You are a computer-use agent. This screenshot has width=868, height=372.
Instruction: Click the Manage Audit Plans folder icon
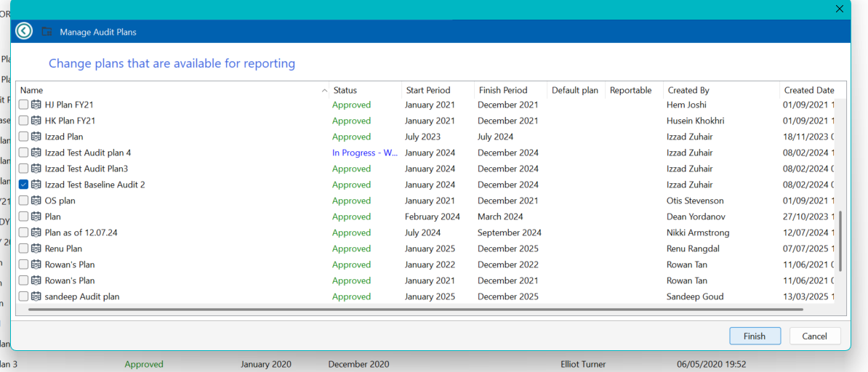tap(47, 31)
